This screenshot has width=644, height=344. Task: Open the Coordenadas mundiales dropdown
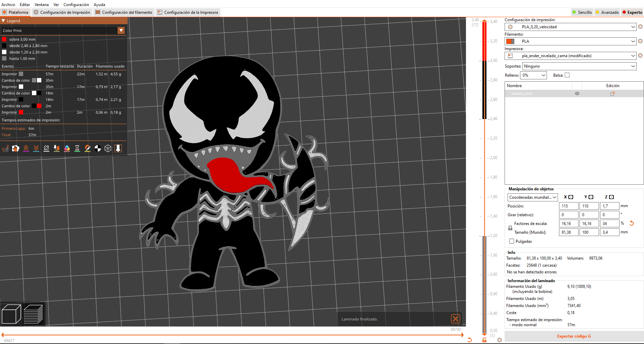[x=532, y=197]
